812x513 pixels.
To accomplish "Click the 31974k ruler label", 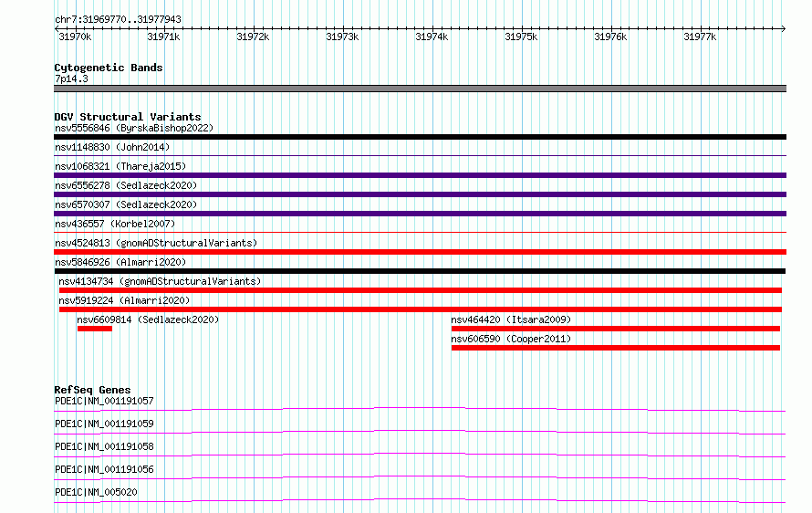I will 432,37.
